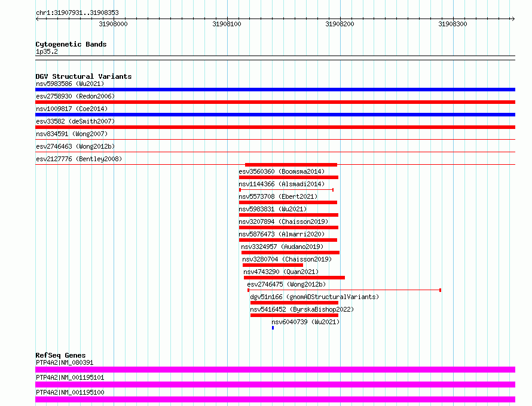Click ruler position 31908300
532x406 pixels.
coord(452,24)
